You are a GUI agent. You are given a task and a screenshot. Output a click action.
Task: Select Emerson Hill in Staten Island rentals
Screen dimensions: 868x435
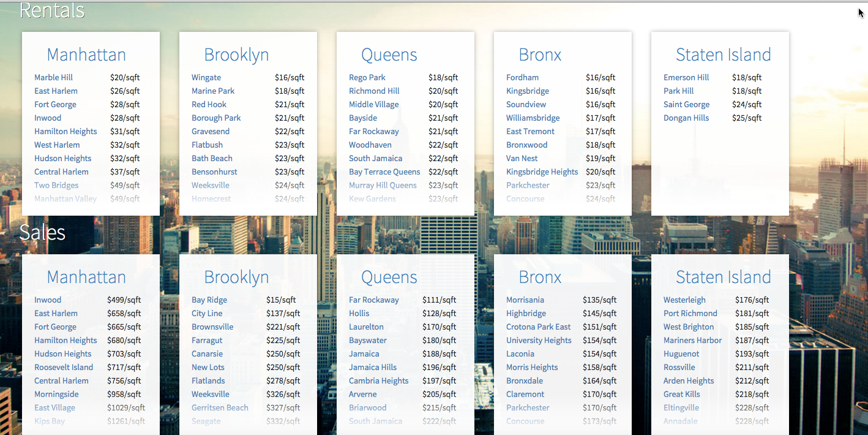686,77
